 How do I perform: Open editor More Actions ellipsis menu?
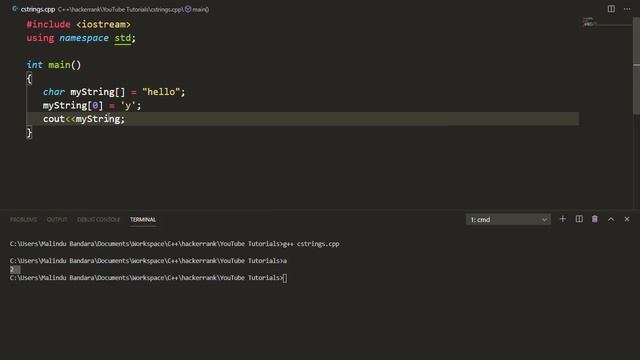tap(627, 9)
